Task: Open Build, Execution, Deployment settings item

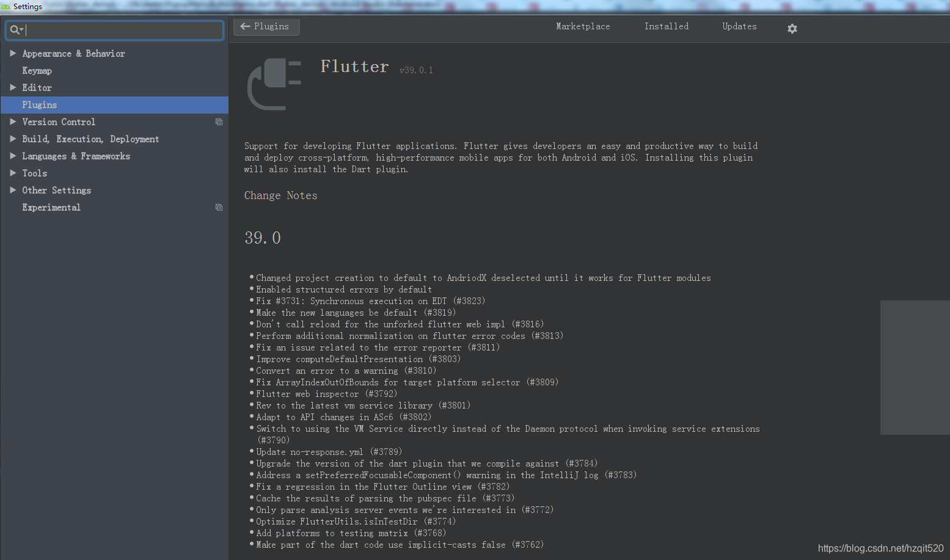Action: pos(90,139)
